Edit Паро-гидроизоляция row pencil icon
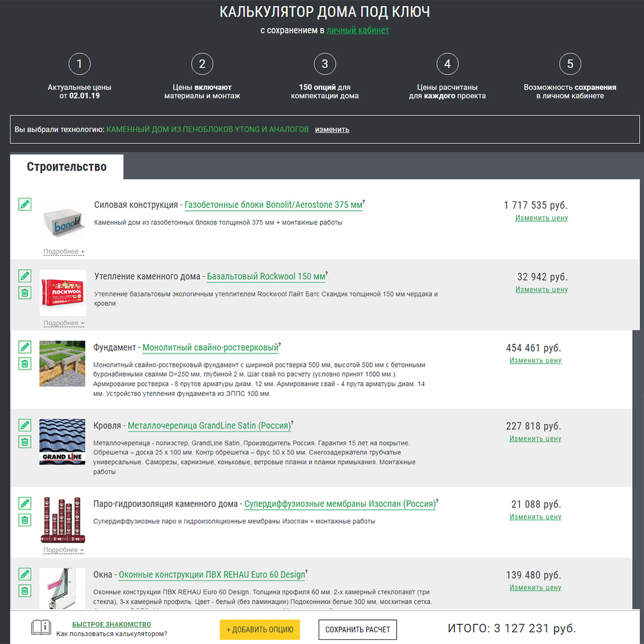 25,503
